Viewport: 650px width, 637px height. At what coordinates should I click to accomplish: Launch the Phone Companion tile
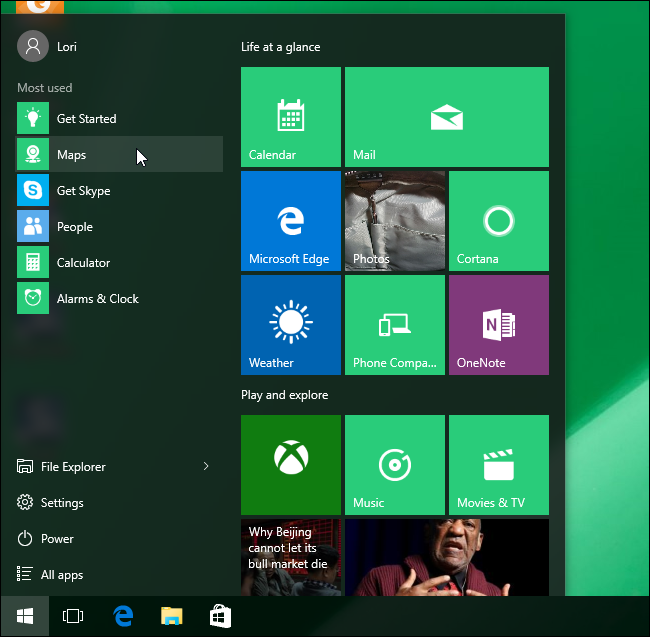pyautogui.click(x=395, y=325)
